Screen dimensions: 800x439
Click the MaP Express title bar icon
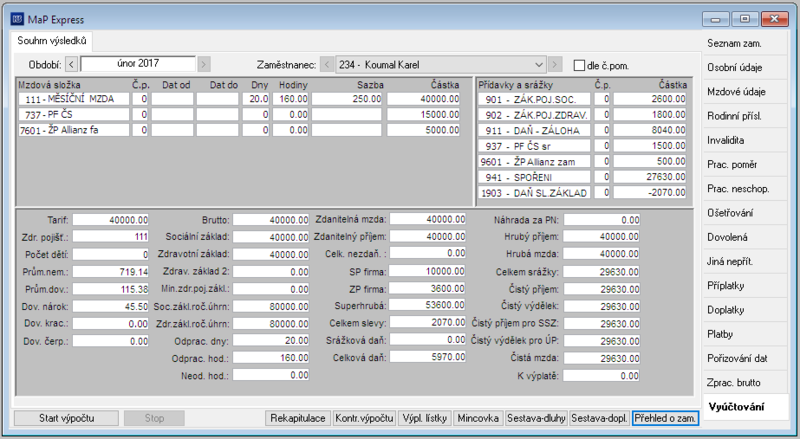coord(17,19)
